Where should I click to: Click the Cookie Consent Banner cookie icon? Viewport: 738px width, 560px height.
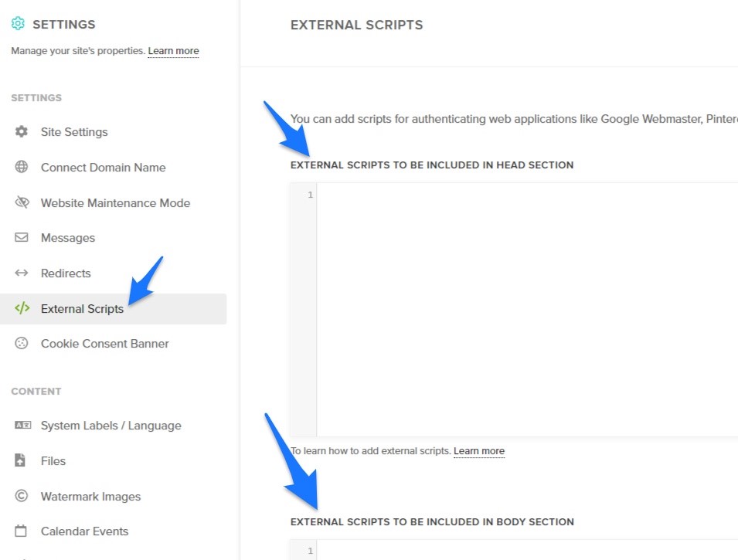click(x=21, y=343)
